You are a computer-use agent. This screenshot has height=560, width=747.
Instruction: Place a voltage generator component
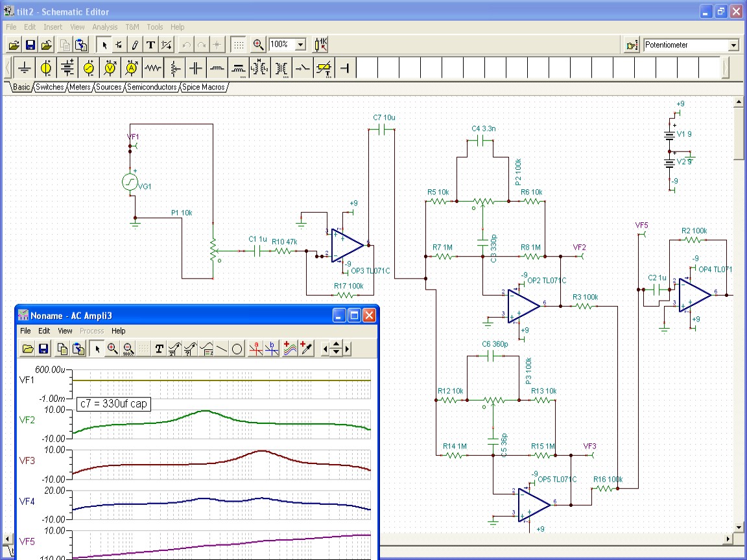[x=89, y=68]
